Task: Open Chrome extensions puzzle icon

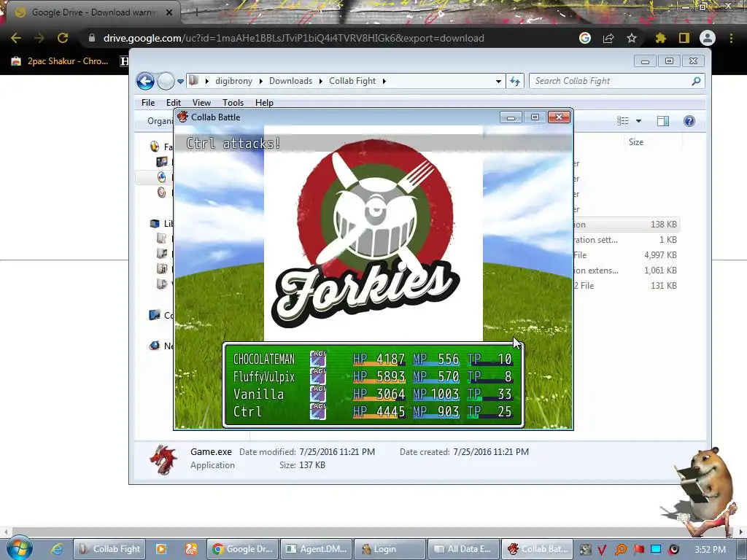Action: [x=660, y=38]
